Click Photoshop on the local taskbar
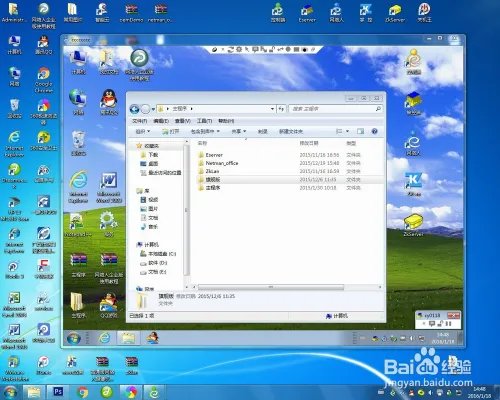This screenshot has width=500, height=400. [58, 392]
